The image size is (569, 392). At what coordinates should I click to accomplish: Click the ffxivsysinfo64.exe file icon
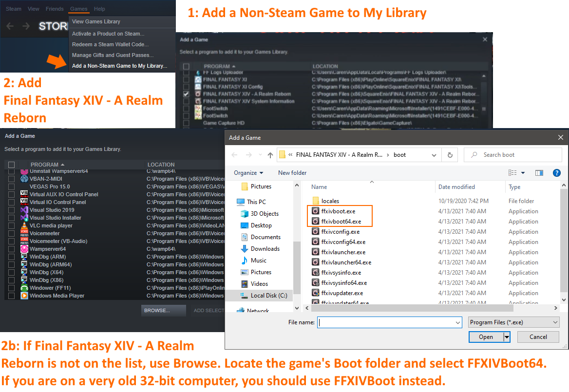click(316, 282)
